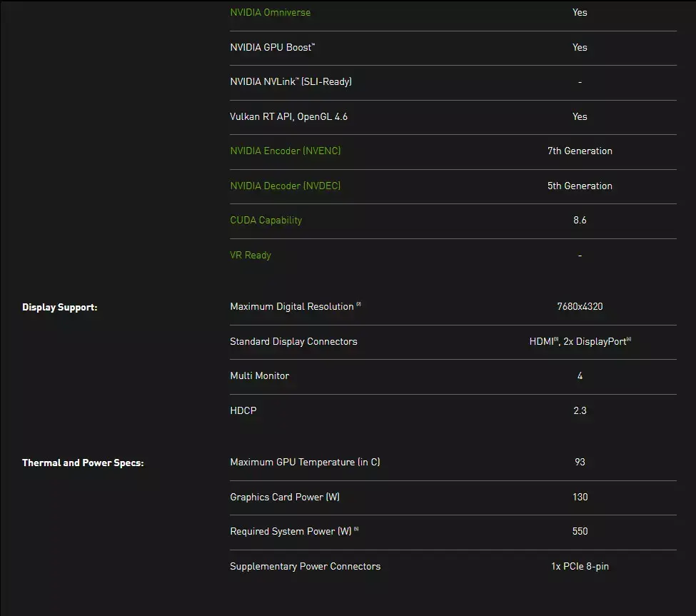Click the required system power value 550

[580, 531]
